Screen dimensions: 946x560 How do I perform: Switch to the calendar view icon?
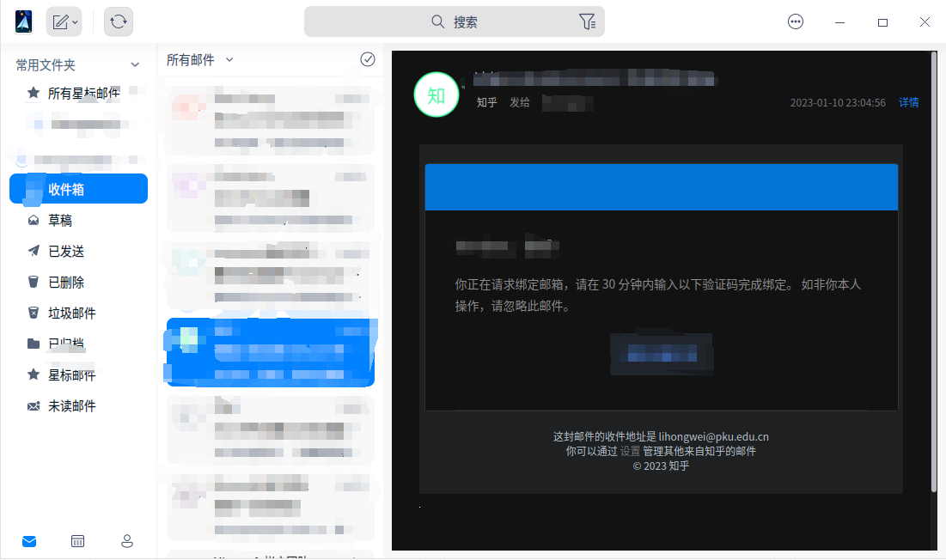click(x=77, y=541)
